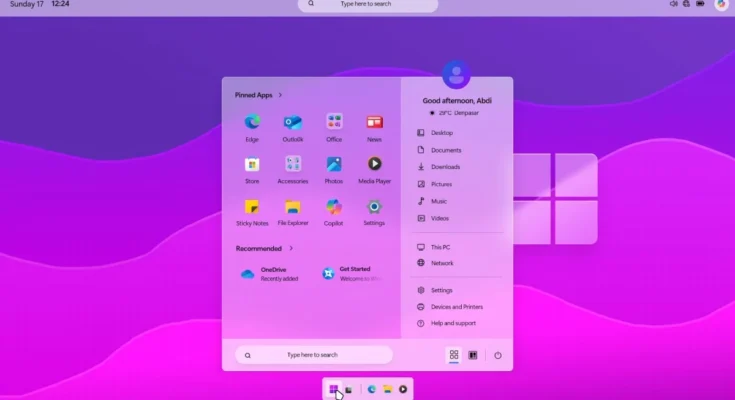Open OneDrive in Recommended

270,274
